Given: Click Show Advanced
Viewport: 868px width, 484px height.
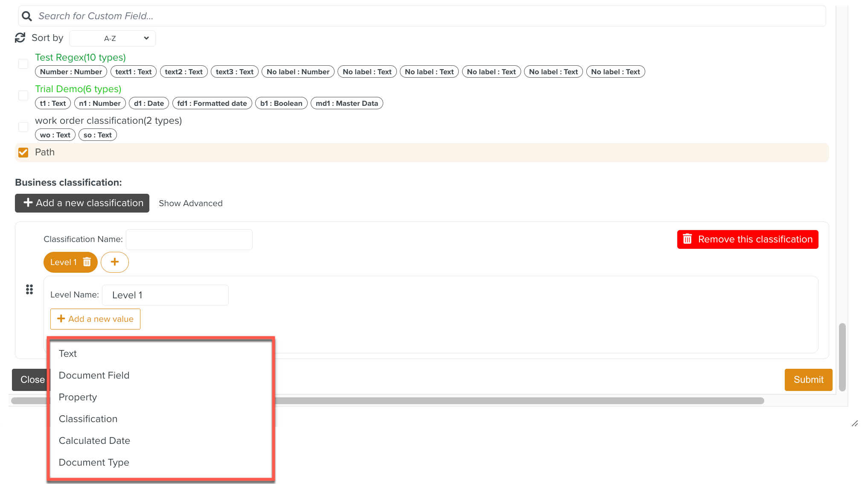Looking at the screenshot, I should tap(190, 203).
